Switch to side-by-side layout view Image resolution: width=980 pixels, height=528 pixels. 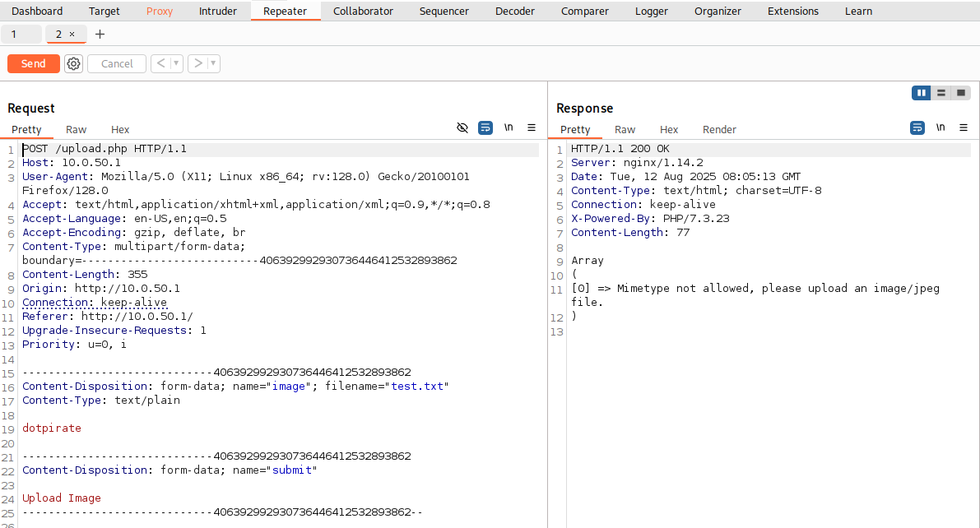[921, 93]
